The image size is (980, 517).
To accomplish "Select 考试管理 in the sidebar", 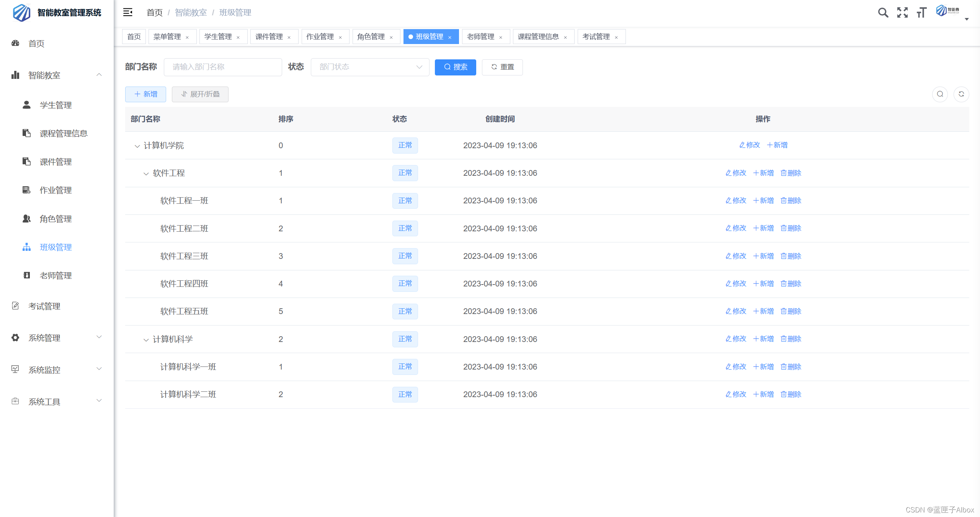I will (44, 306).
